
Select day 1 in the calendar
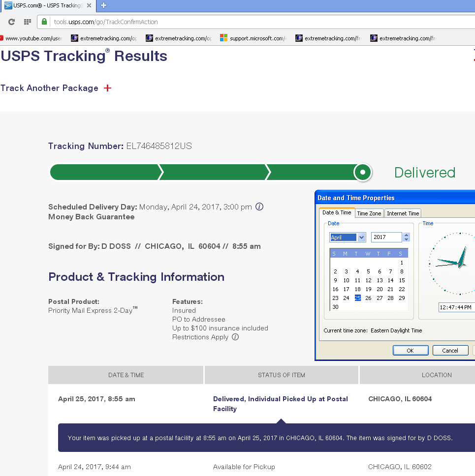point(402,263)
